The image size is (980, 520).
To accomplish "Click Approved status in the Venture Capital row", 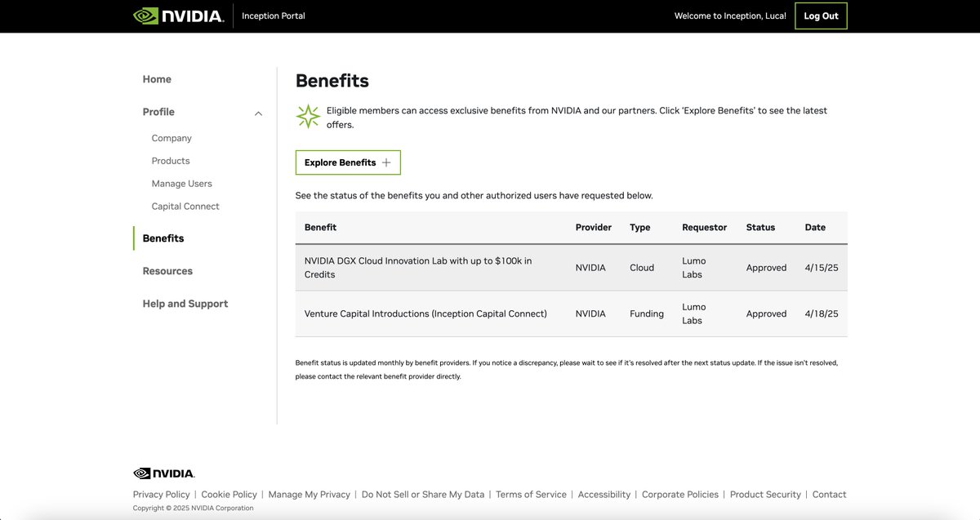I will coord(766,313).
